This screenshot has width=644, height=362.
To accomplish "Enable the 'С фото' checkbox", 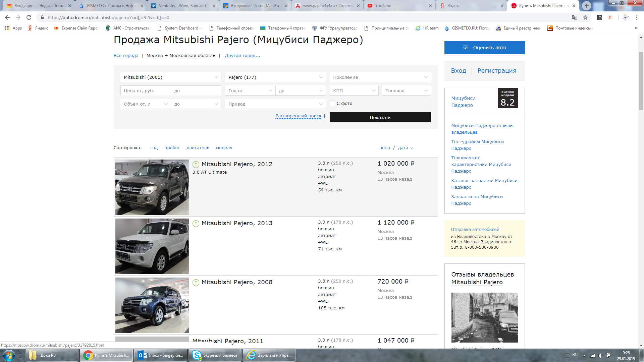I will 332,104.
